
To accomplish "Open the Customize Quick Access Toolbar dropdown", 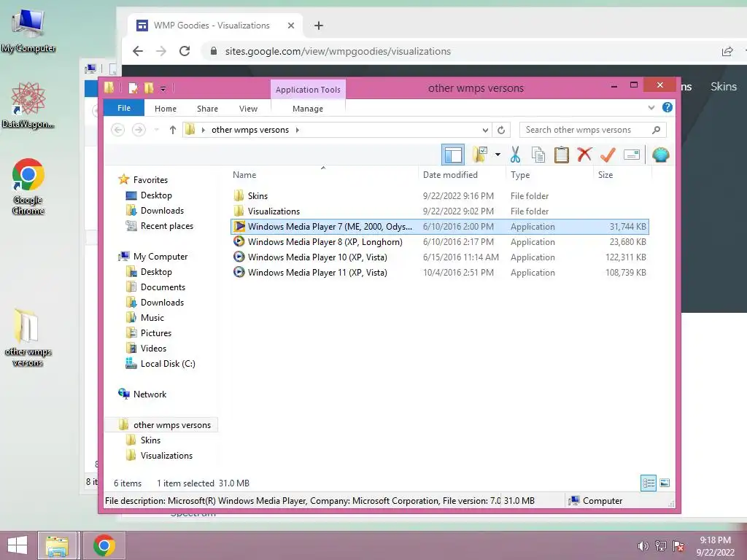I will tap(163, 88).
